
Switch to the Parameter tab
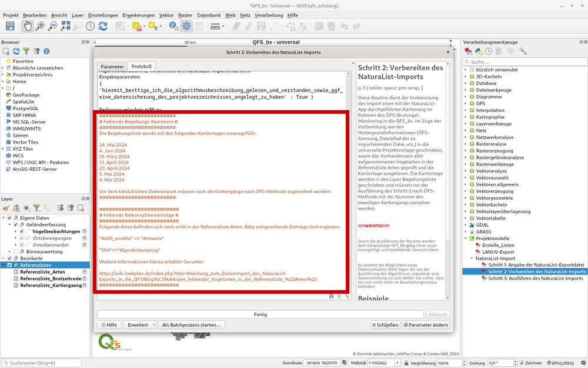(112, 67)
